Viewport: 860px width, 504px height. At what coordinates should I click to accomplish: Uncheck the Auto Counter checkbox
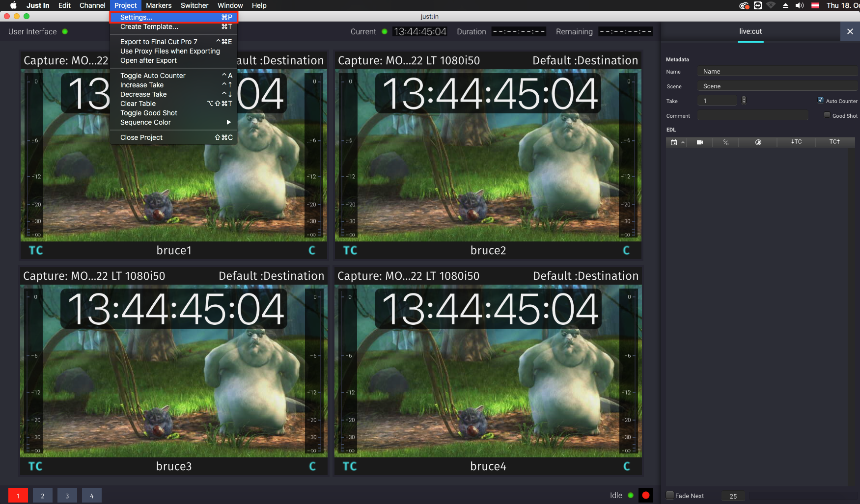tap(821, 100)
